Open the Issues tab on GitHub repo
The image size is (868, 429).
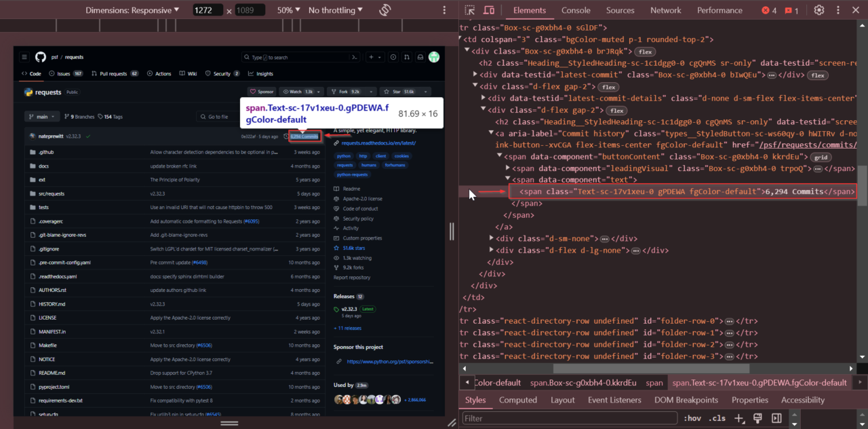66,73
